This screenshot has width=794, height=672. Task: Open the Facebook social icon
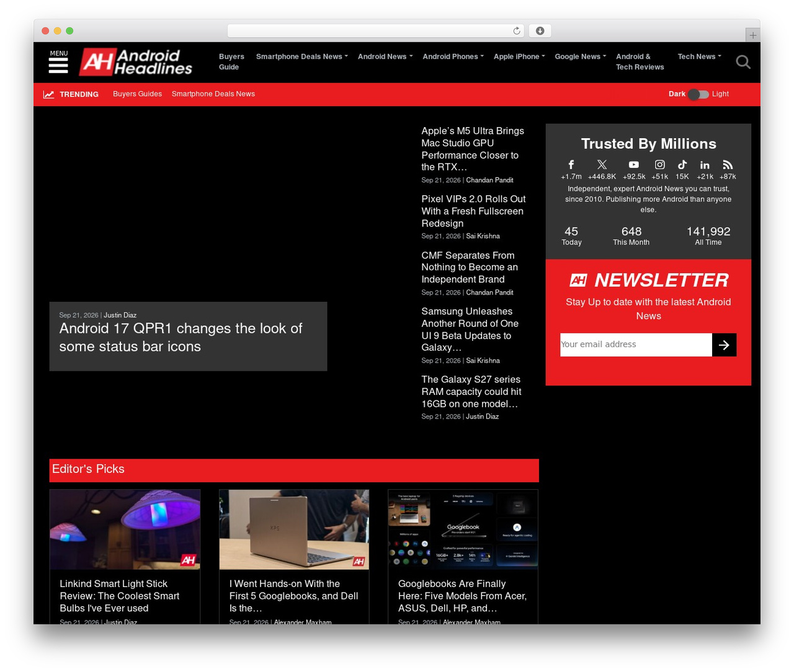(x=571, y=164)
